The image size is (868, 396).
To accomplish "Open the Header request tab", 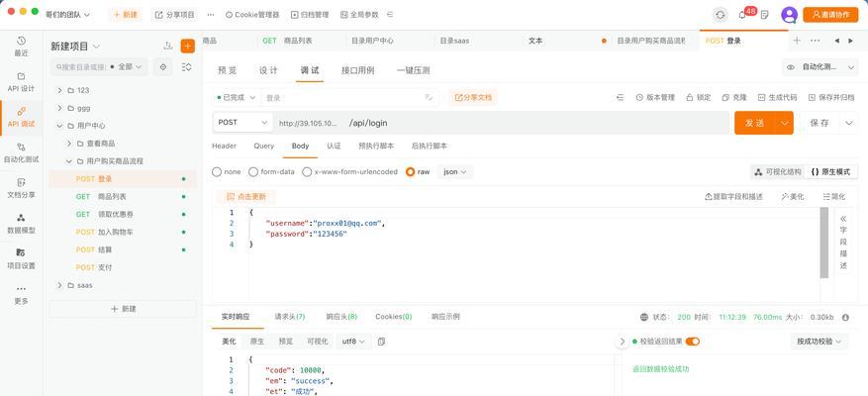I will 225,147.
